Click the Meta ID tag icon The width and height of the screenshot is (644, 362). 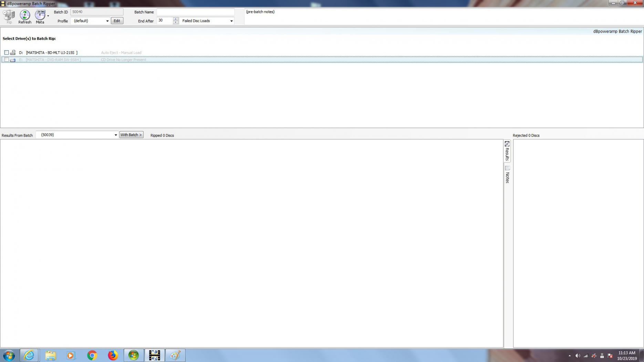(40, 15)
